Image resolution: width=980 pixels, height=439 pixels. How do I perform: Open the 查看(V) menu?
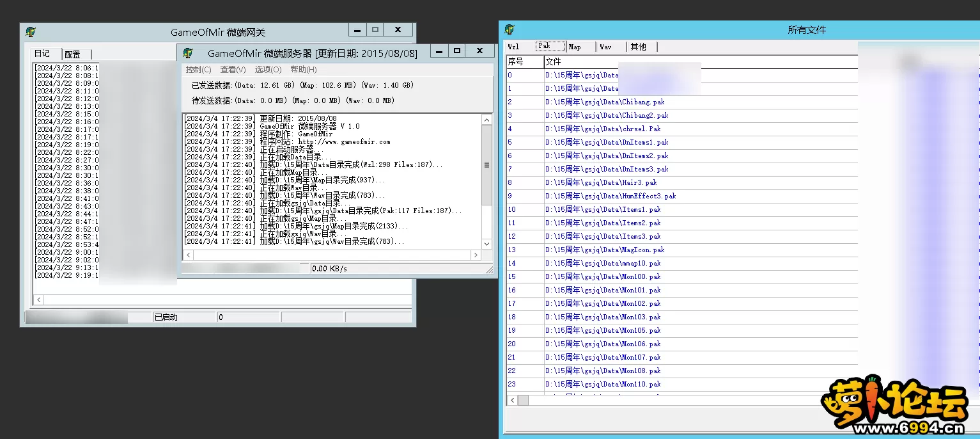tap(233, 69)
